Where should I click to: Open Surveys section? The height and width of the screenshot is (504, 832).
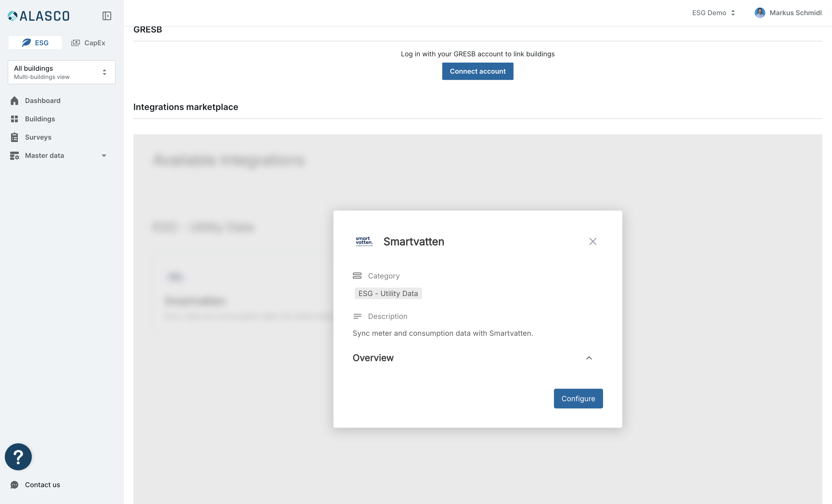tap(38, 137)
